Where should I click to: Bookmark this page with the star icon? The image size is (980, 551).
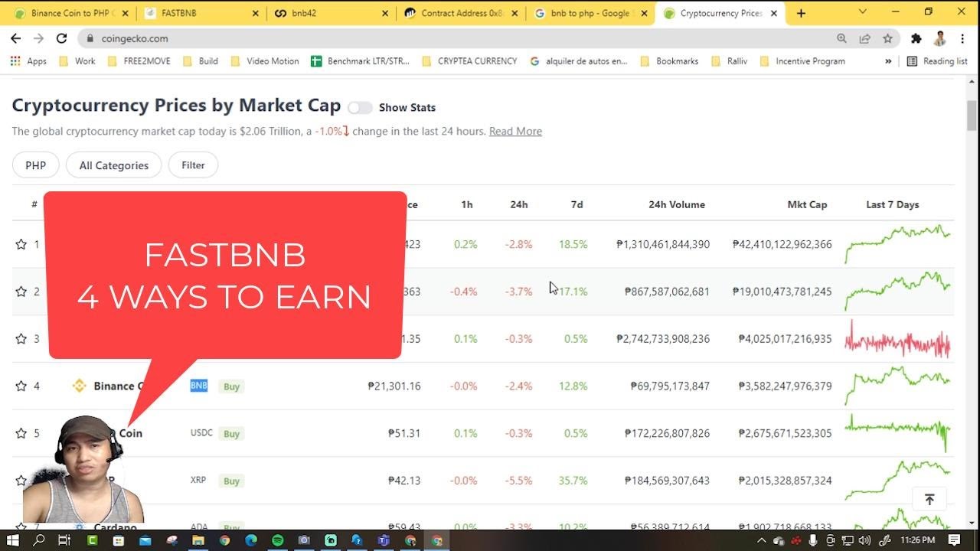click(x=887, y=38)
